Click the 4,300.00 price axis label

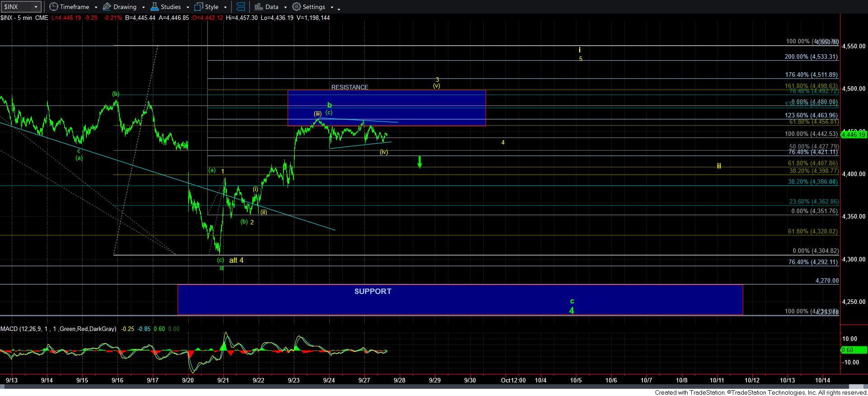pos(854,259)
